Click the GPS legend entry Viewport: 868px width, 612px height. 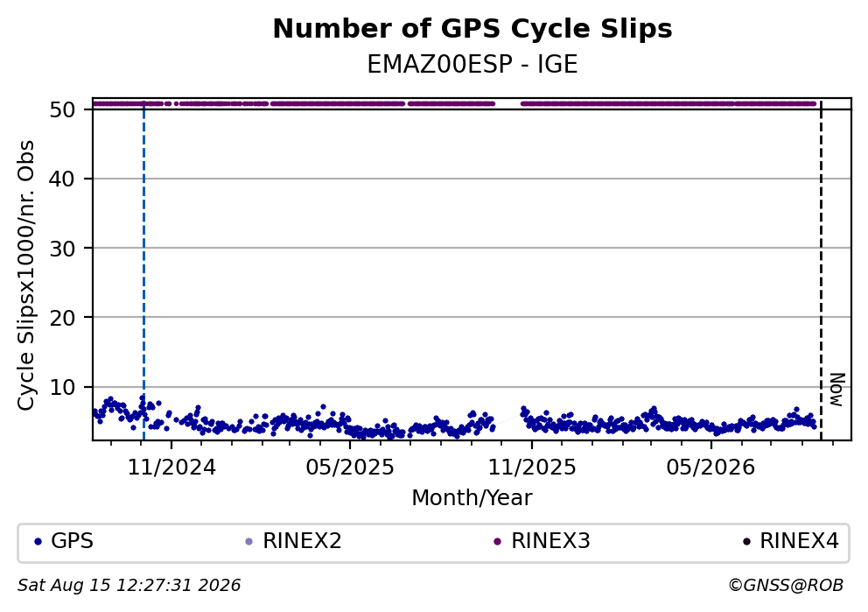pyautogui.click(x=64, y=540)
